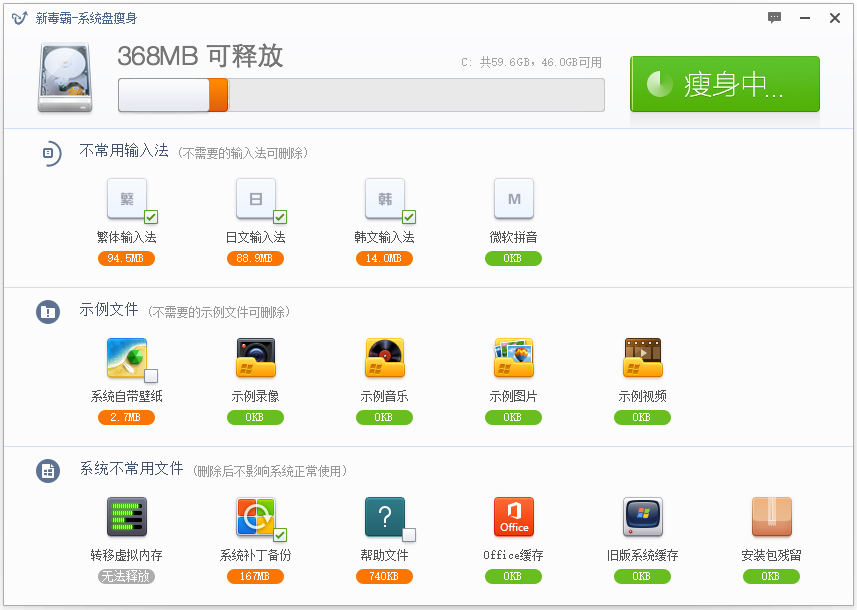The image size is (857, 610).
Task: Click the 繁体输入法 icon
Action: pyautogui.click(x=127, y=198)
